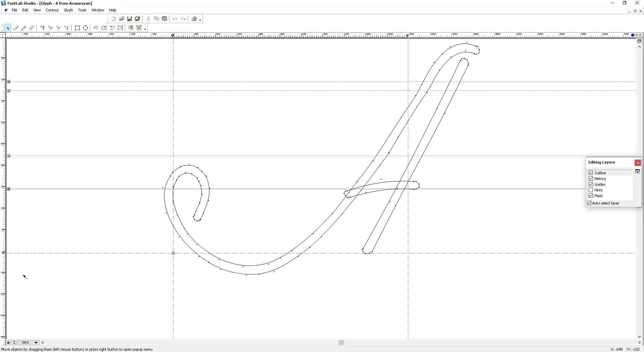
Task: Click the lock icon in bottom bar
Action: click(x=8, y=343)
